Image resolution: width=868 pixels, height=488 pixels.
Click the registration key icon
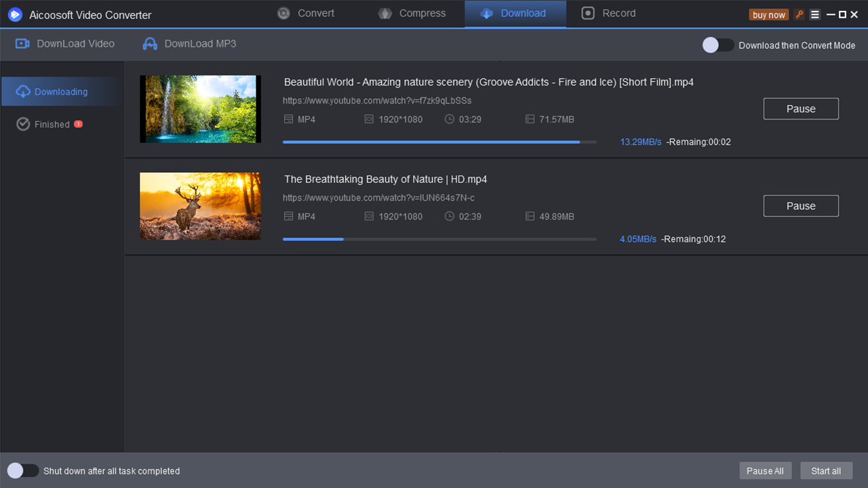coord(800,14)
